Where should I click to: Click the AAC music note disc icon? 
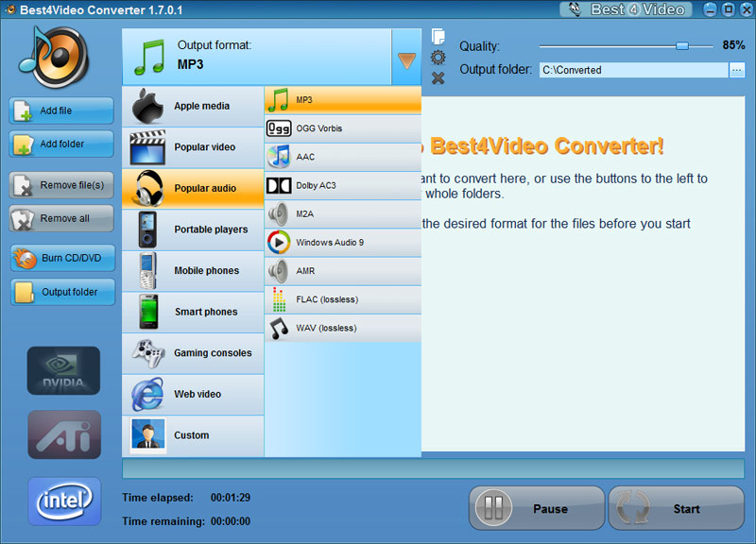279,157
